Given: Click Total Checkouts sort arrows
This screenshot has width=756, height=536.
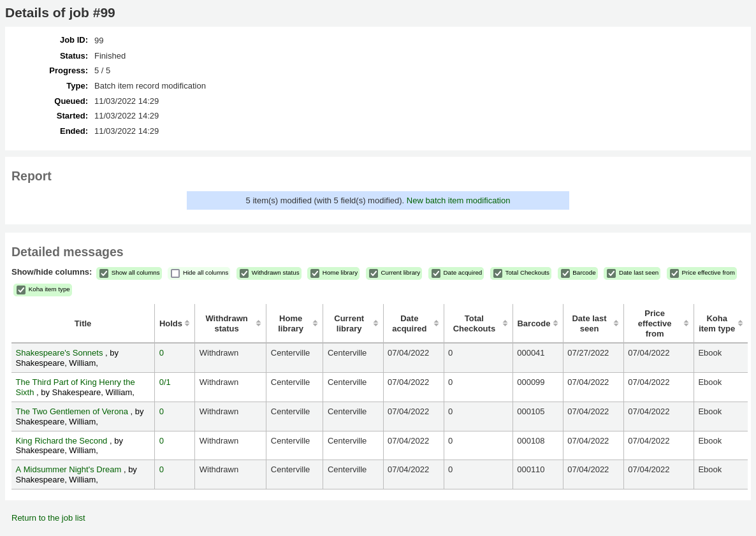Looking at the screenshot, I should 505,323.
